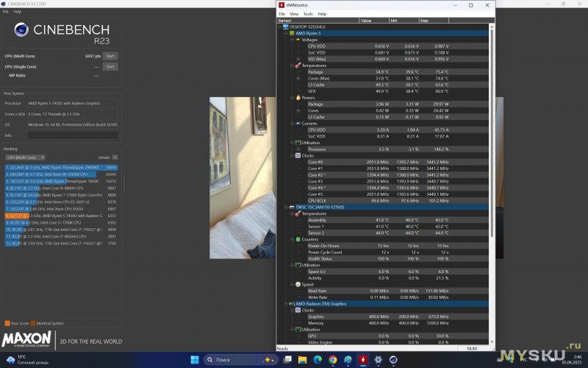Image resolution: width=588 pixels, height=368 pixels.
Task: Open HWMonitor Help menu
Action: click(322, 14)
